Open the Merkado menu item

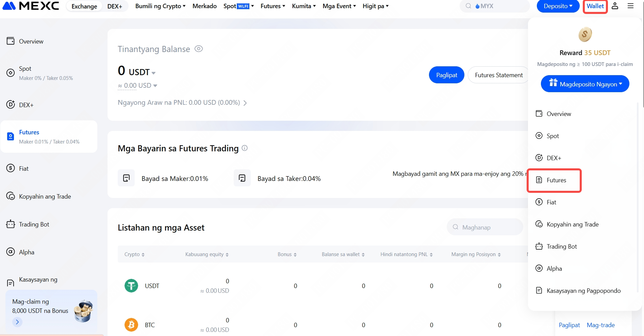coord(204,6)
